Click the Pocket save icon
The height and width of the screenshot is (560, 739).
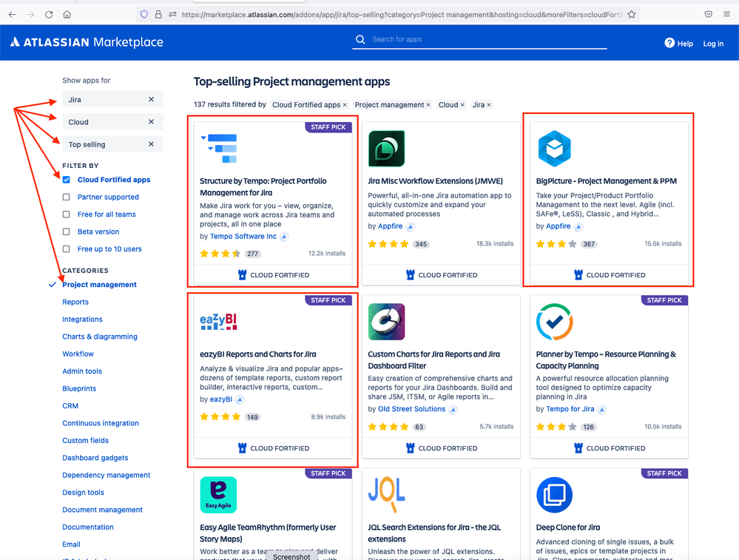[709, 14]
